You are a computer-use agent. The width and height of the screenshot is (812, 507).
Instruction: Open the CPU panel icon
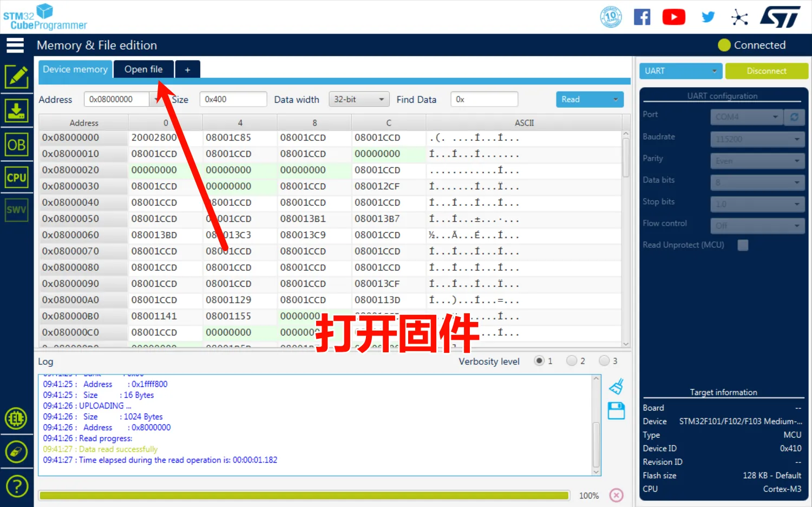tap(17, 177)
